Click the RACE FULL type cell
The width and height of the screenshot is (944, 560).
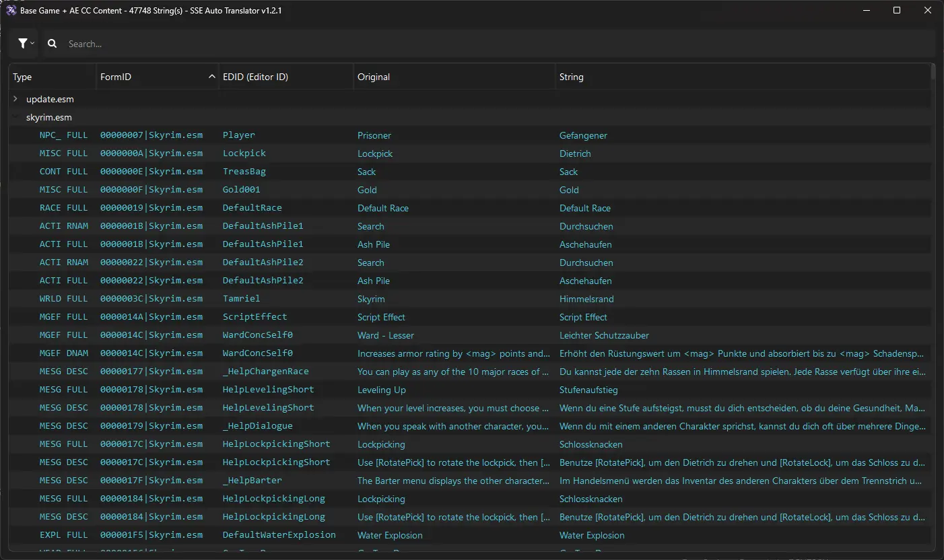64,208
